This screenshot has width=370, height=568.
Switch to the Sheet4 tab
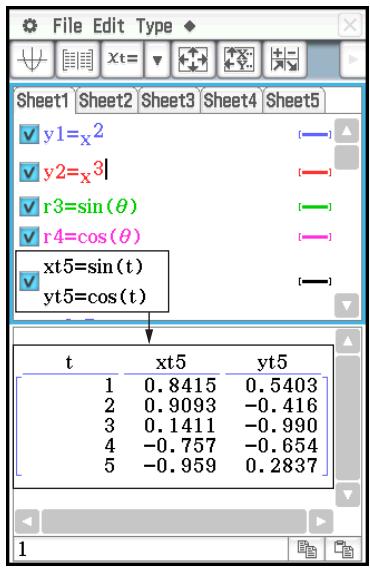point(230,100)
